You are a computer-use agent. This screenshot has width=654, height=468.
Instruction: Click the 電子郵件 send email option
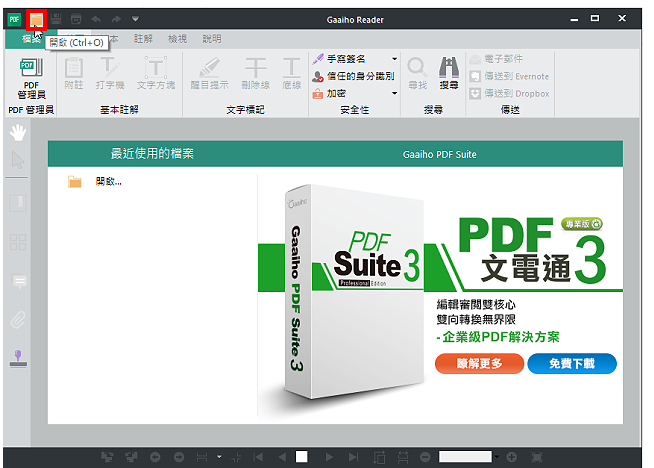tap(496, 59)
